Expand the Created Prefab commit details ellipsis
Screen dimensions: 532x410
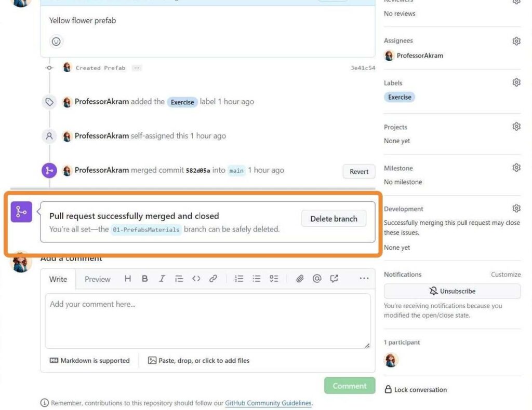pyautogui.click(x=137, y=68)
